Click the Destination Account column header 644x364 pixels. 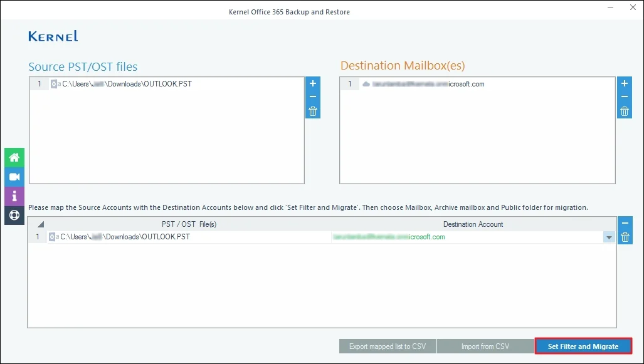click(473, 224)
